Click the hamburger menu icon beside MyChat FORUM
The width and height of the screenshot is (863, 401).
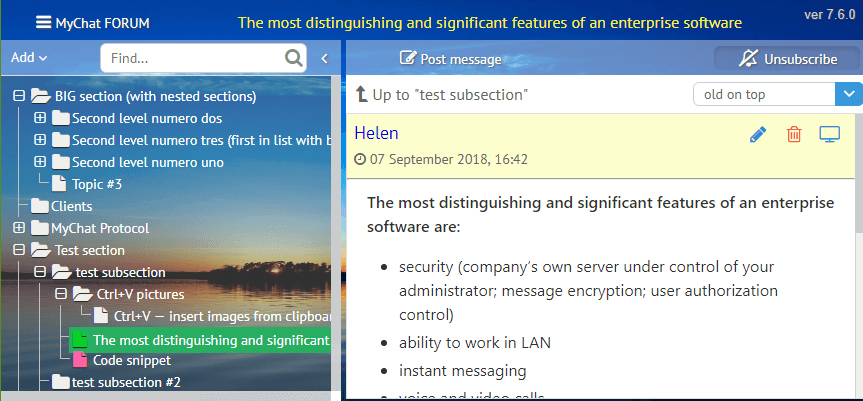click(x=43, y=21)
